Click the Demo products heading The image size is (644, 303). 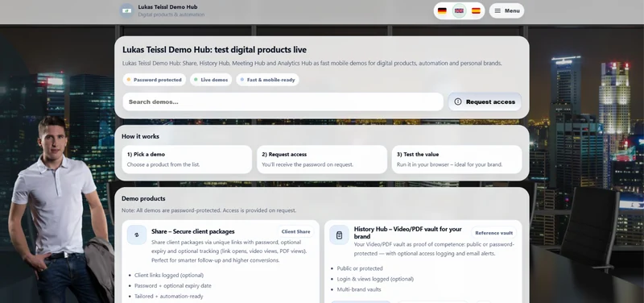[143, 198]
